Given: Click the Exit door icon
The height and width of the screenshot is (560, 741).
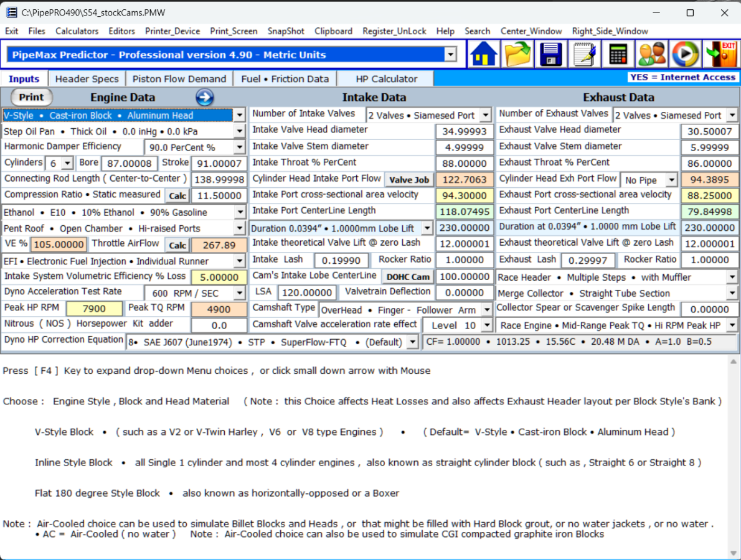Looking at the screenshot, I should tap(720, 55).
